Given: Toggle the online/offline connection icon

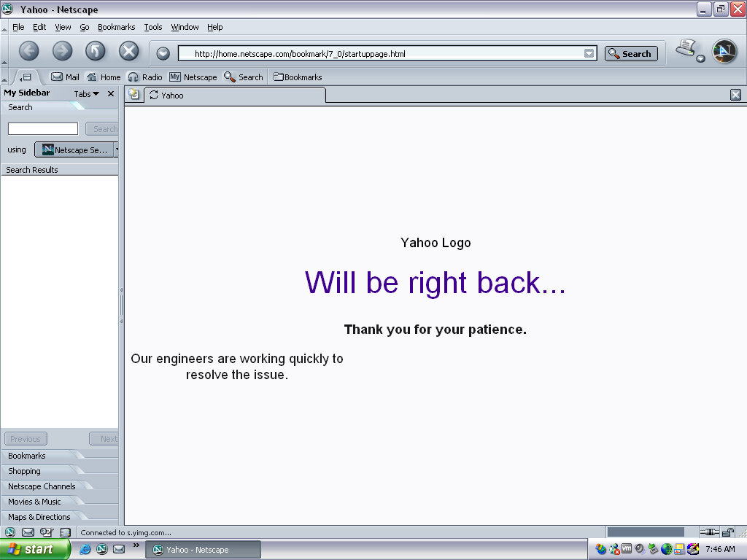Looking at the screenshot, I should point(710,532).
